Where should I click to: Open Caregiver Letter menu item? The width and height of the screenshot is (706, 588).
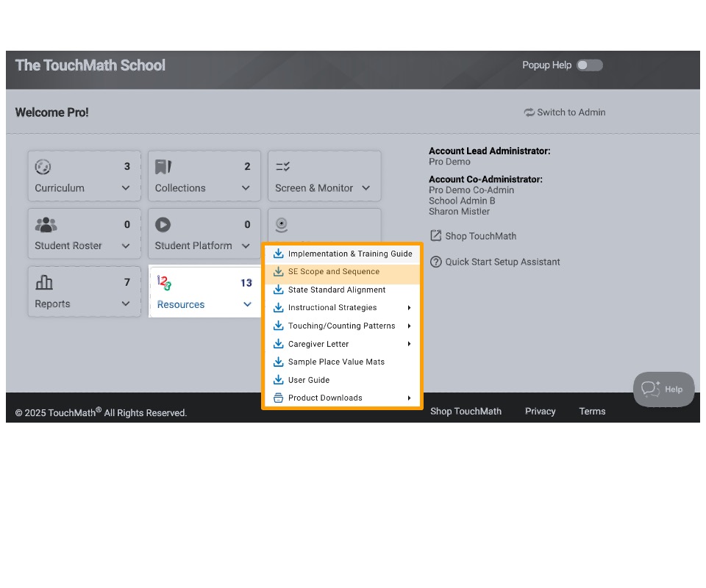[x=342, y=344]
